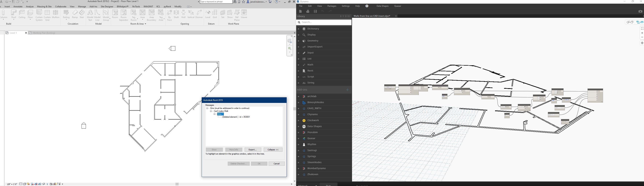Open the Annotate ribbon tab
The width and height of the screenshot is (644, 186).
pos(18,7)
